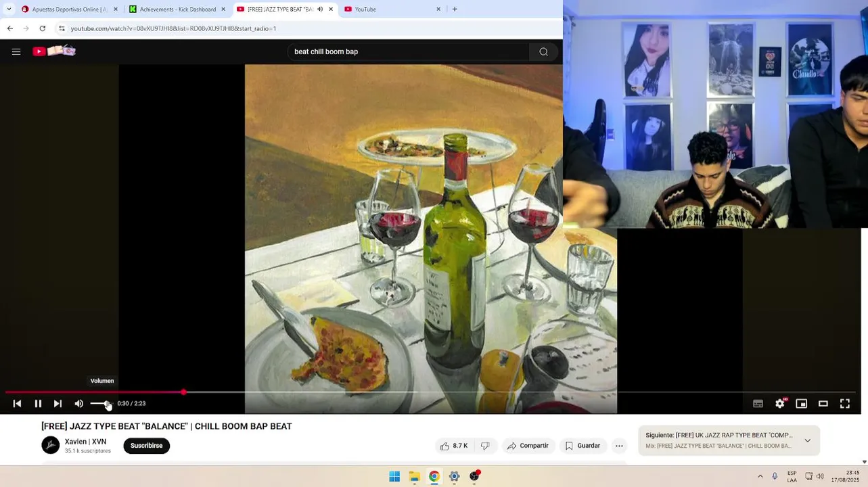Close the Apuestas Deportivas tab

[x=116, y=9]
